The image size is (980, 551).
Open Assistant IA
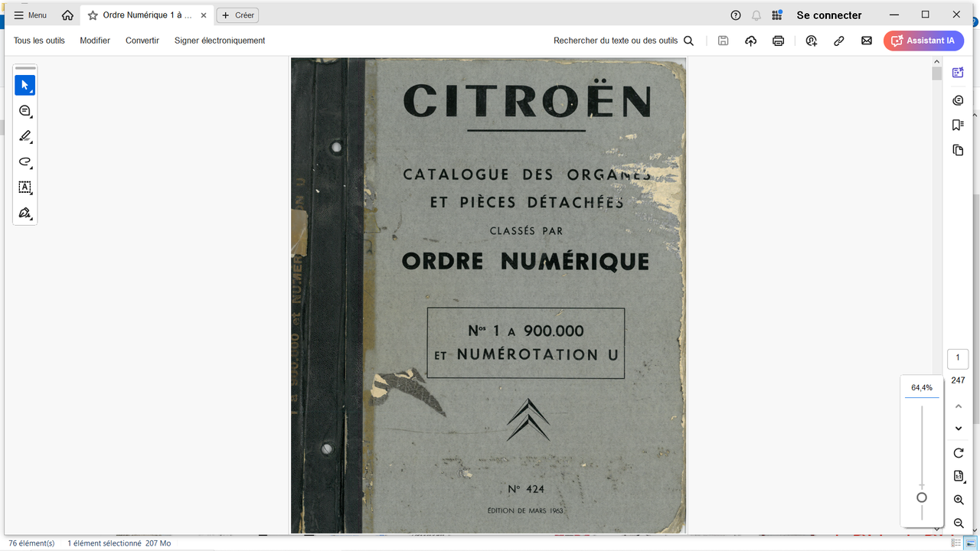[x=923, y=41]
